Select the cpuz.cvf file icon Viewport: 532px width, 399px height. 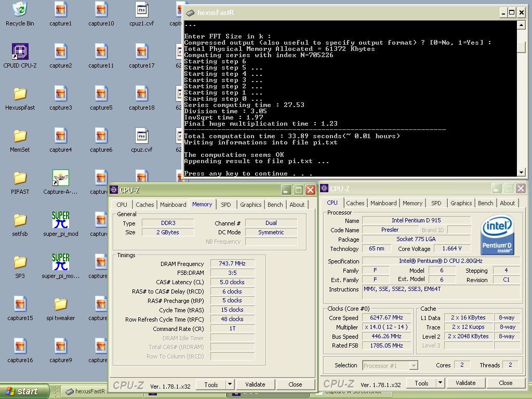point(141,136)
